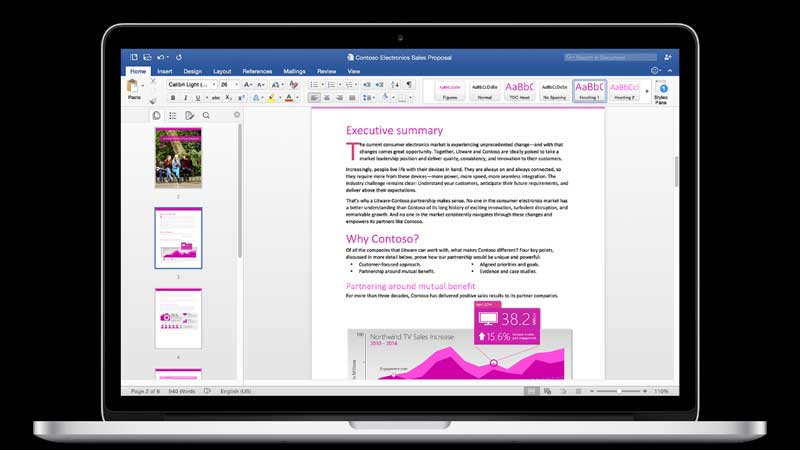Toggle Underline formatting
The image size is (800, 450).
[x=197, y=97]
